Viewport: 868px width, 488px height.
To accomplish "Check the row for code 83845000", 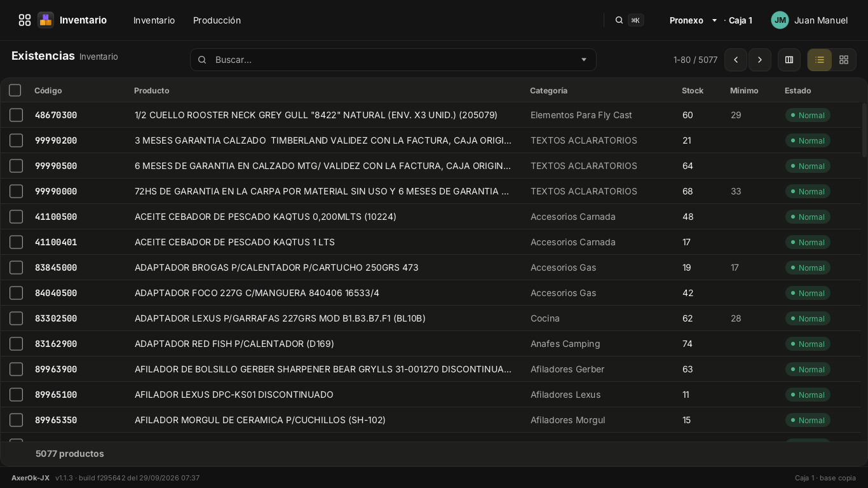I will 17,268.
